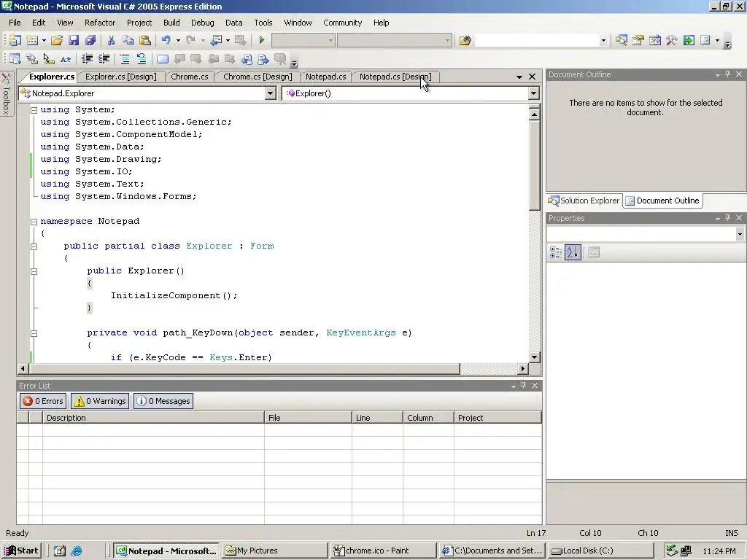The height and width of the screenshot is (560, 747).
Task: Click the Alphabetical sort icon in Properties
Action: point(573,252)
